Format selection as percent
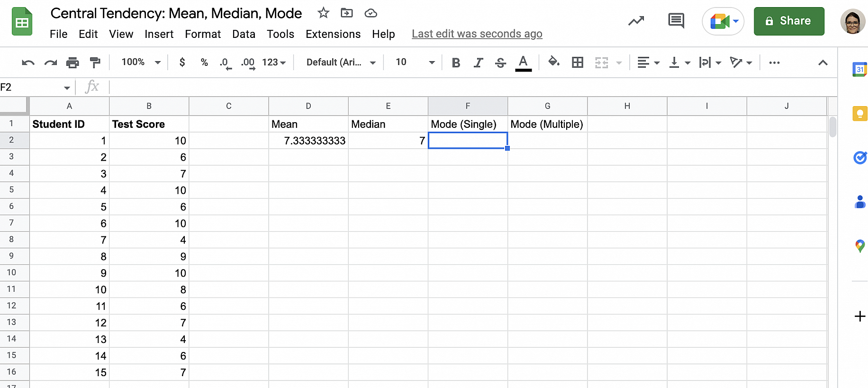Image resolution: width=868 pixels, height=388 pixels. [x=204, y=63]
